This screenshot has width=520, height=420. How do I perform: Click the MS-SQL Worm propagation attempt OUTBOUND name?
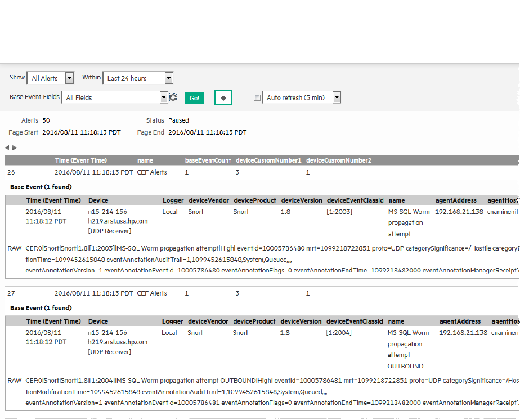(408, 349)
